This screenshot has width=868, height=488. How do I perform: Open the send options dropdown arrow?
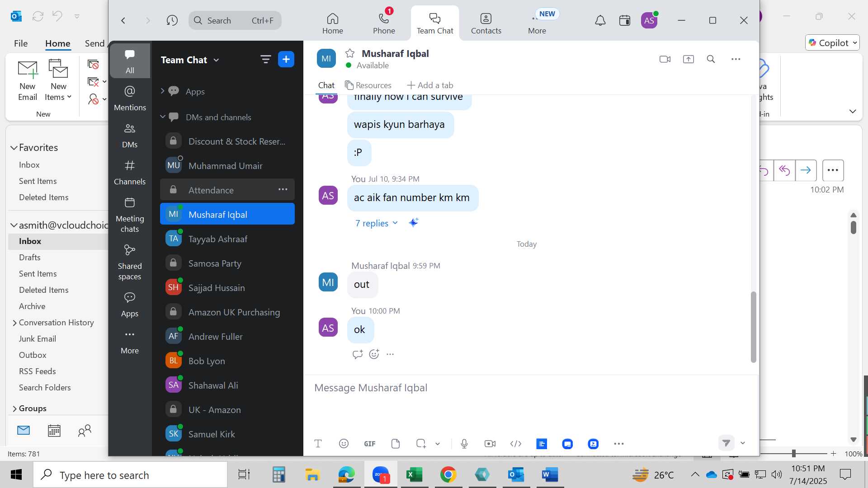pyautogui.click(x=742, y=443)
